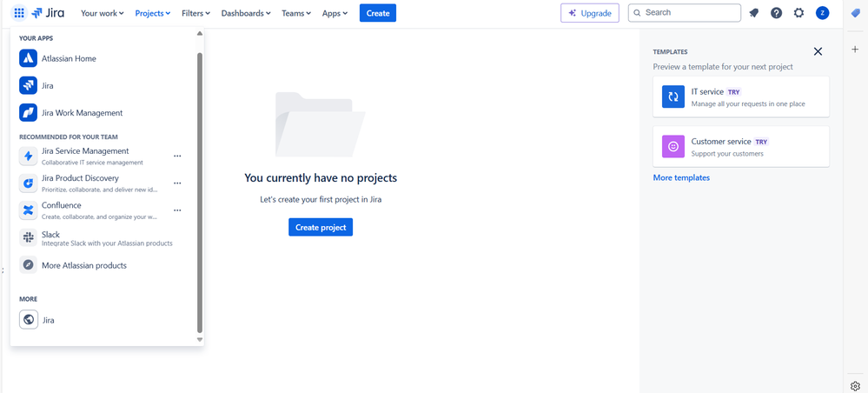Click in the Search field
868x393 pixels.
pyautogui.click(x=684, y=13)
